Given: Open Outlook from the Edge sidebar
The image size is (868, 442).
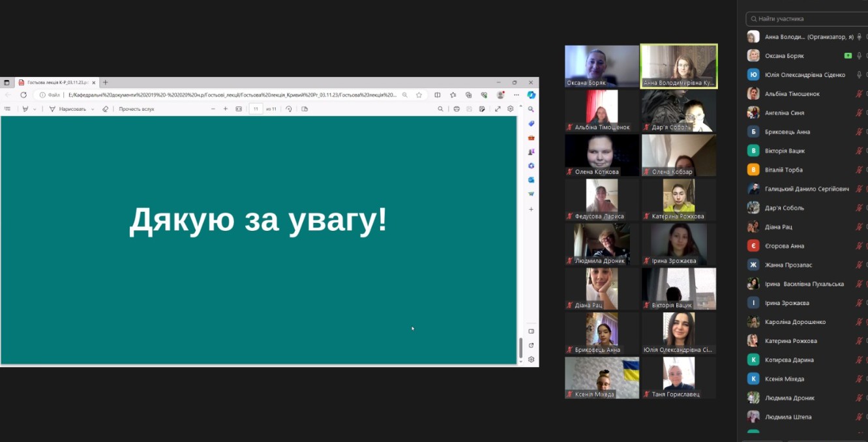Looking at the screenshot, I should point(531,179).
